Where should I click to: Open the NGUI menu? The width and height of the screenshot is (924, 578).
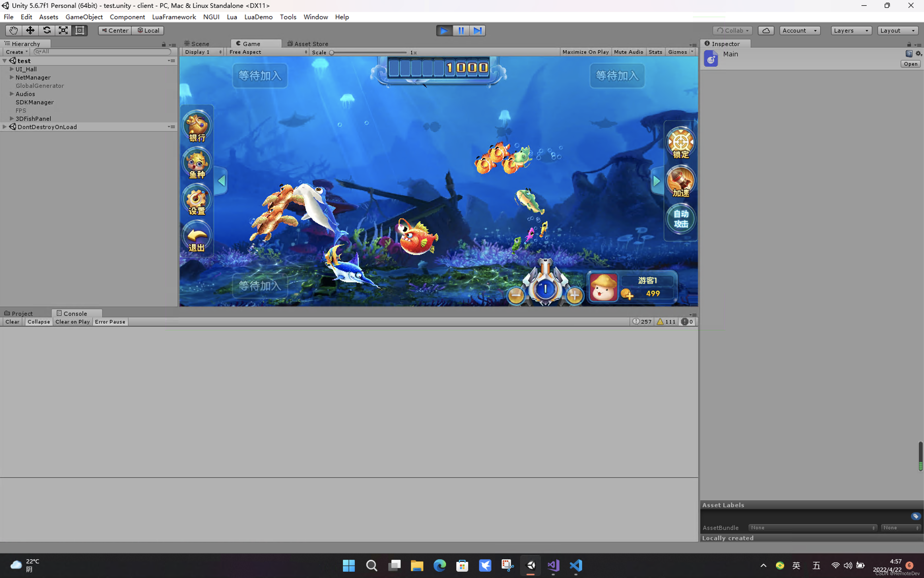211,17
